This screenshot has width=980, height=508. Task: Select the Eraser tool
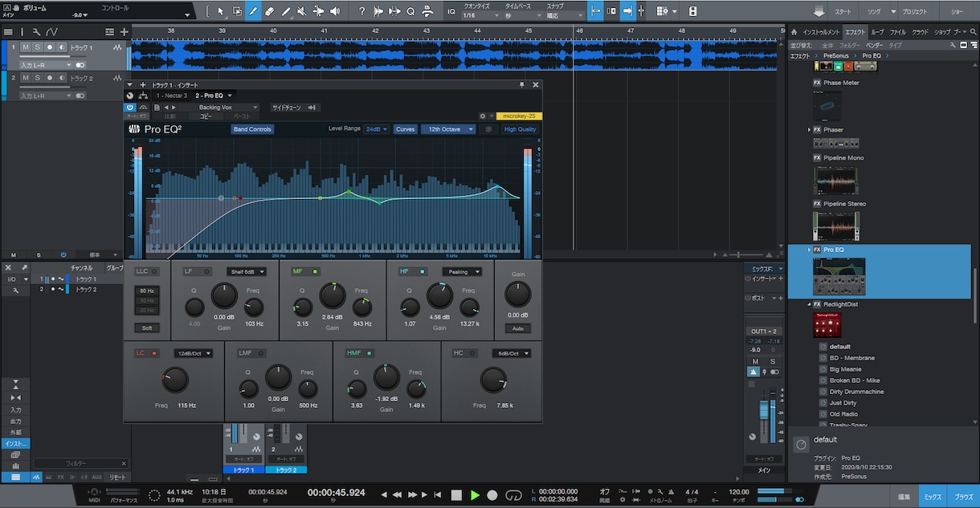click(269, 11)
